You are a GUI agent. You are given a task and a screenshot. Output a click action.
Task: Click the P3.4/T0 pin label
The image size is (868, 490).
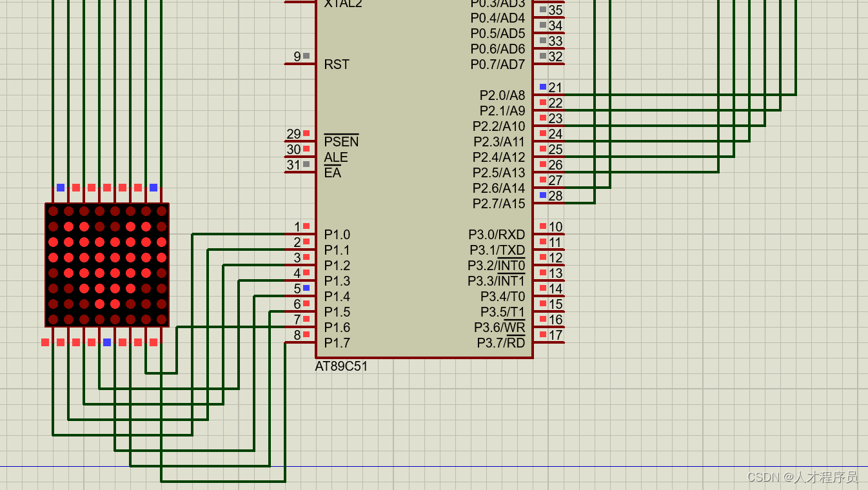(503, 297)
